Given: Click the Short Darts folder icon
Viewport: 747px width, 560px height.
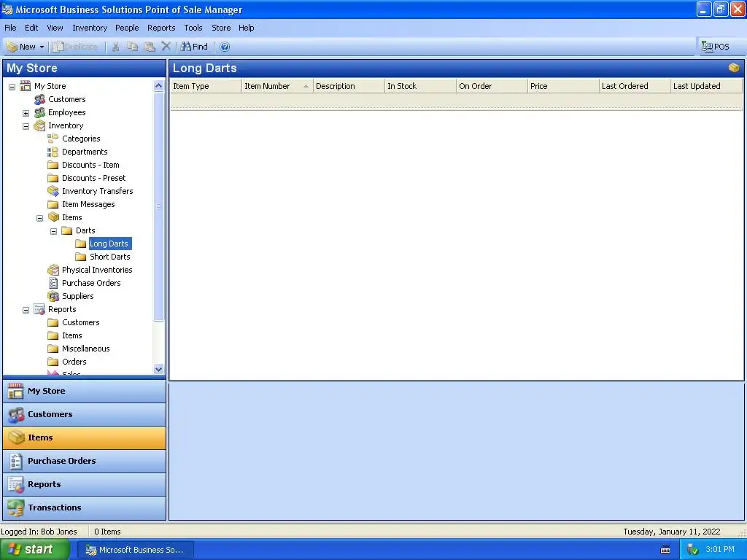Looking at the screenshot, I should tap(81, 257).
